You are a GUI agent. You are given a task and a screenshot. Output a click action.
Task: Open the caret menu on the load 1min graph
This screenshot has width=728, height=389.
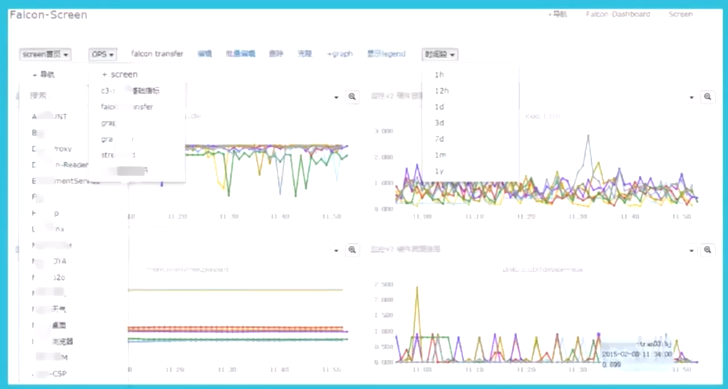point(691,97)
